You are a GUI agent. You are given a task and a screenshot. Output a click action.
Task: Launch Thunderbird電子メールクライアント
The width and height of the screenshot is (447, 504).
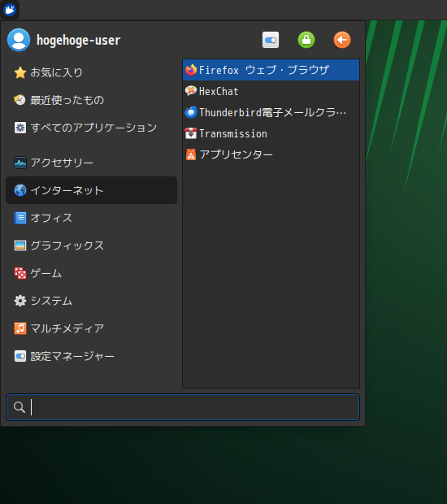point(271,112)
